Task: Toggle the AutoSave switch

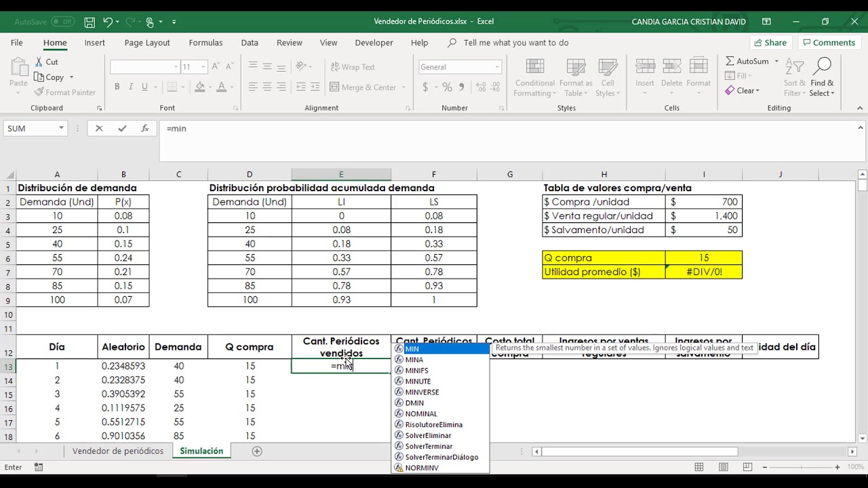Action: pos(62,22)
